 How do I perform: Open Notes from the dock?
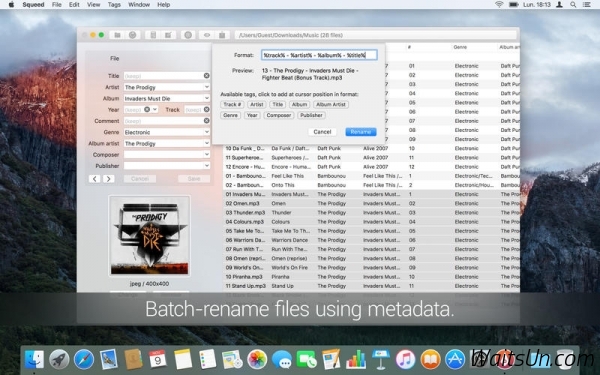pos(183,360)
